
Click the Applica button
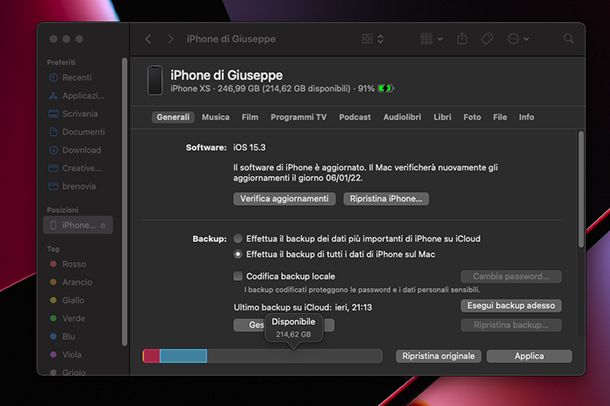tap(529, 356)
